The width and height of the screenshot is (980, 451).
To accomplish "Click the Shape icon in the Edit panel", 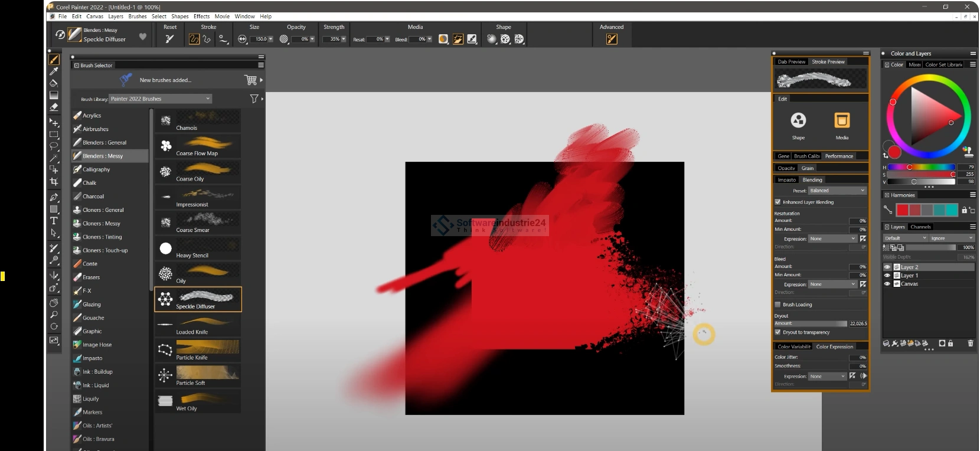I will tap(798, 120).
